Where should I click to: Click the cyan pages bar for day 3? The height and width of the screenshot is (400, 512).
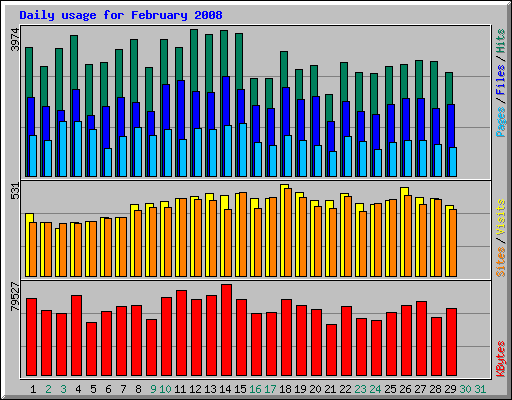tap(63, 149)
